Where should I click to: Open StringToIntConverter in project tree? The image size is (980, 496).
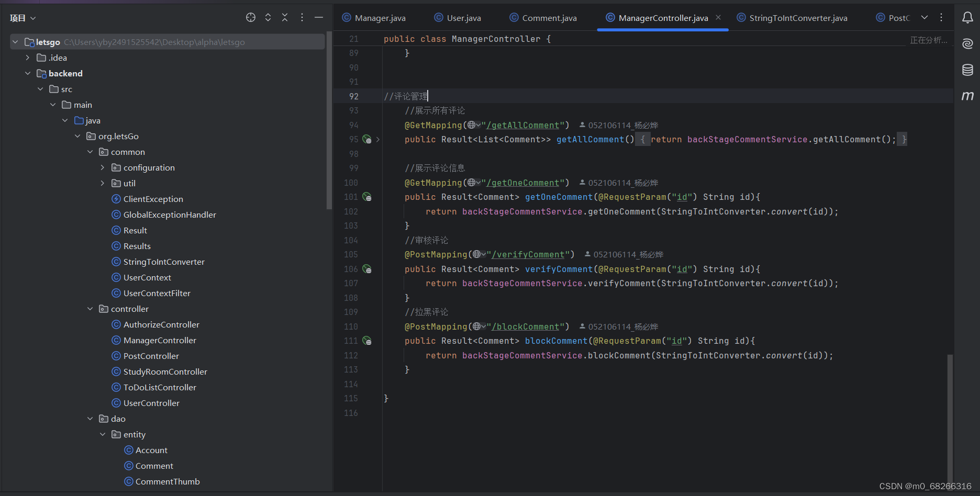pyautogui.click(x=158, y=262)
